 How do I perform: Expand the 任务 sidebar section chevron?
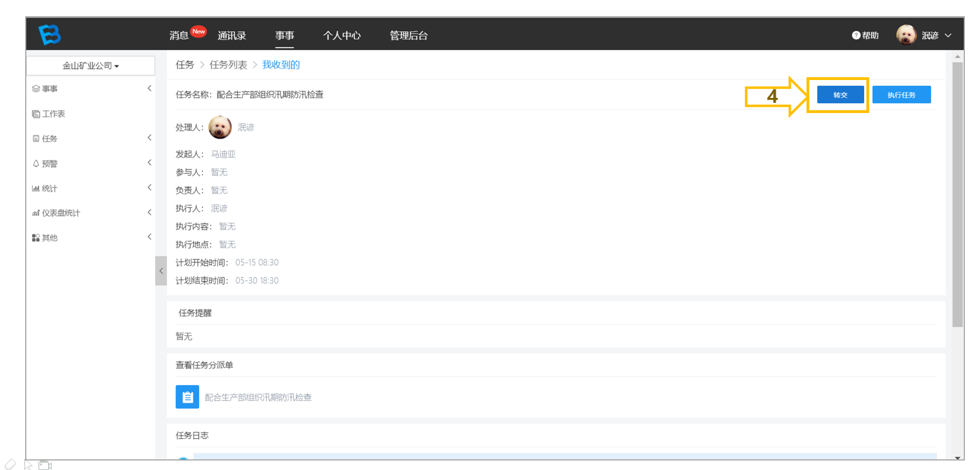pyautogui.click(x=149, y=138)
